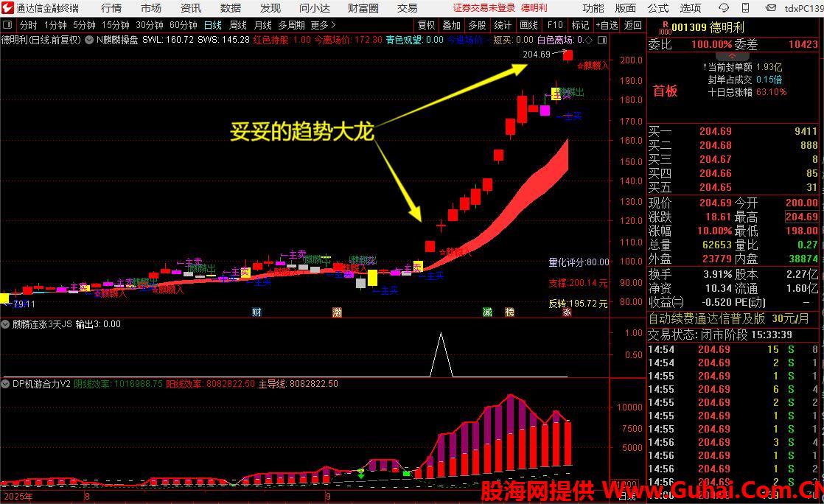Click the 财 event marker on chart
Image resolution: width=824 pixels, height=504 pixels.
click(256, 312)
